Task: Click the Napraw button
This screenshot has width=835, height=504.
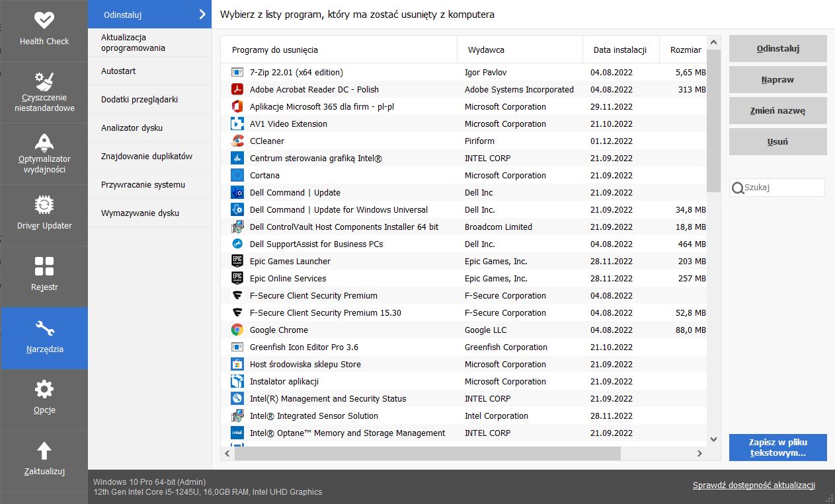Action: [x=778, y=80]
